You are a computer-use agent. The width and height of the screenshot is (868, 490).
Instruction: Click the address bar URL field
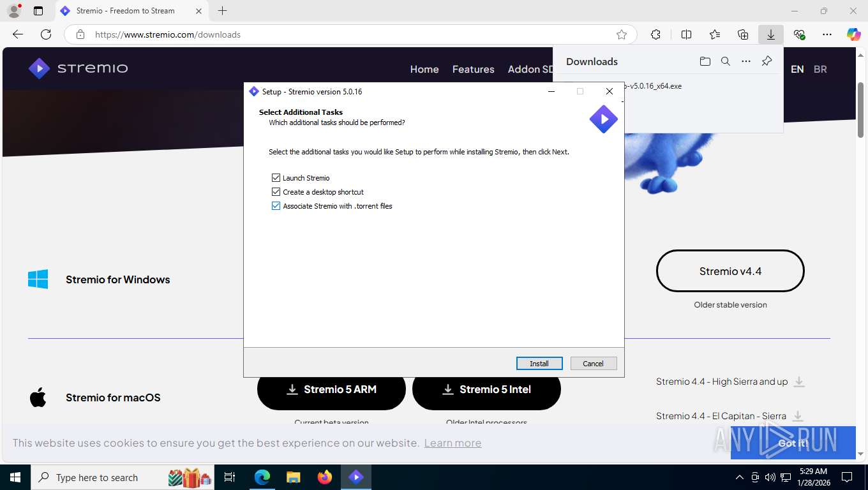(350, 34)
